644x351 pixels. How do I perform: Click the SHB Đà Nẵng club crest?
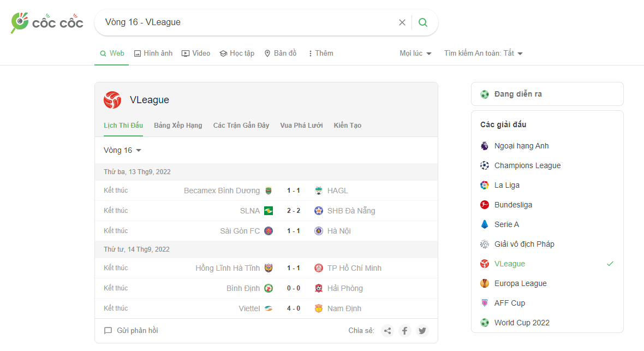coord(319,211)
